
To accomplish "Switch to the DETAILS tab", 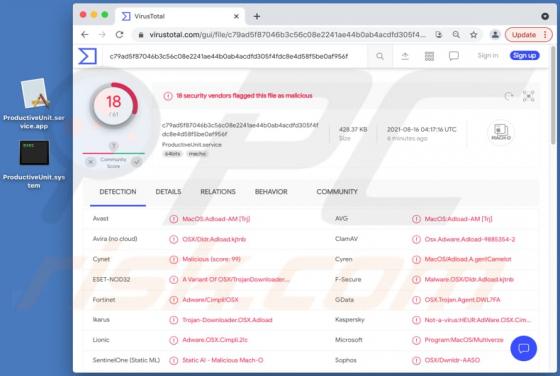I will [x=168, y=192].
